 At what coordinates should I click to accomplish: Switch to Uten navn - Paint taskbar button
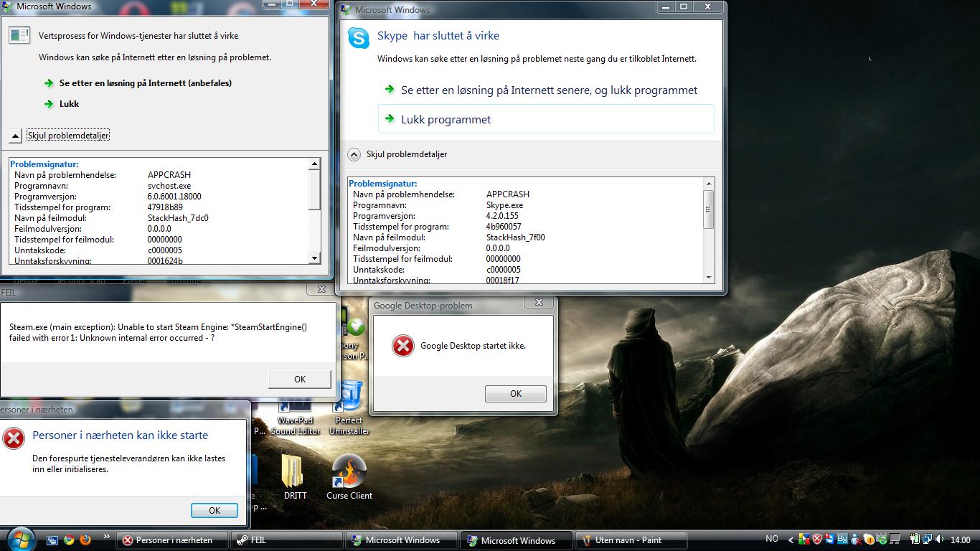pos(633,540)
